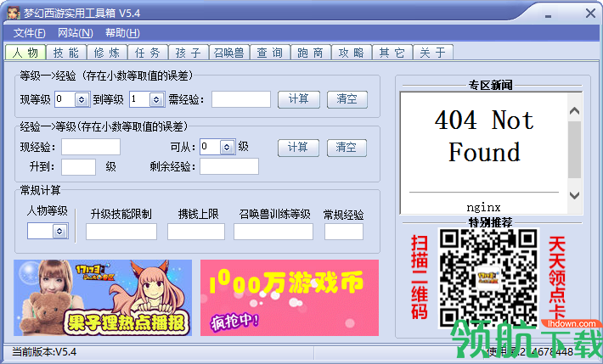Open the 人物等级 dropdown
The height and width of the screenshot is (364, 603).
(x=59, y=231)
